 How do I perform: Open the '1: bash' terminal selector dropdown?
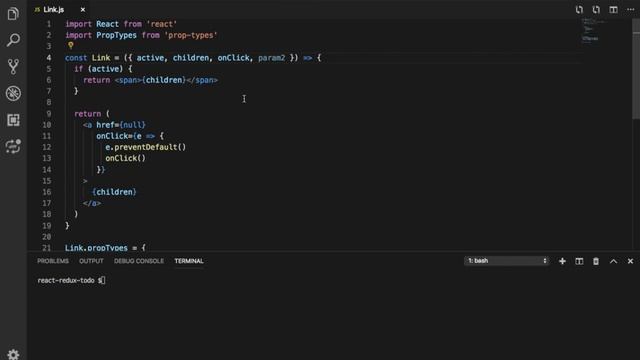507,261
